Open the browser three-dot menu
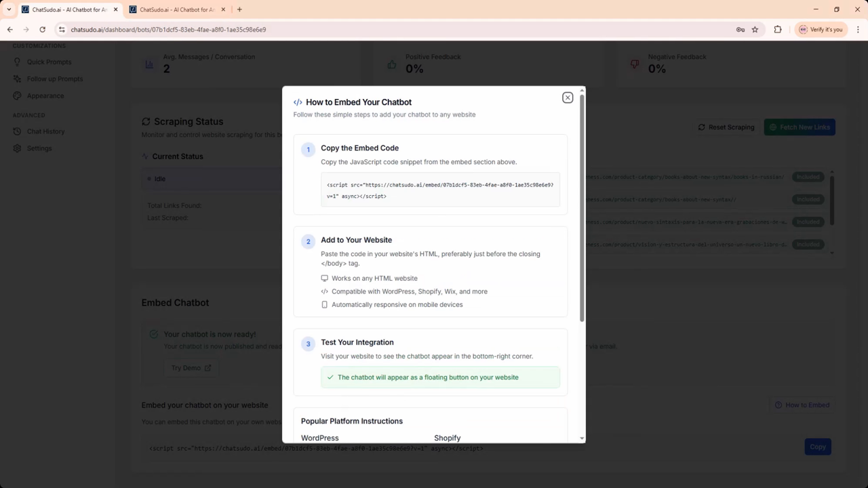Screen dimensions: 868x488 tap(858, 30)
